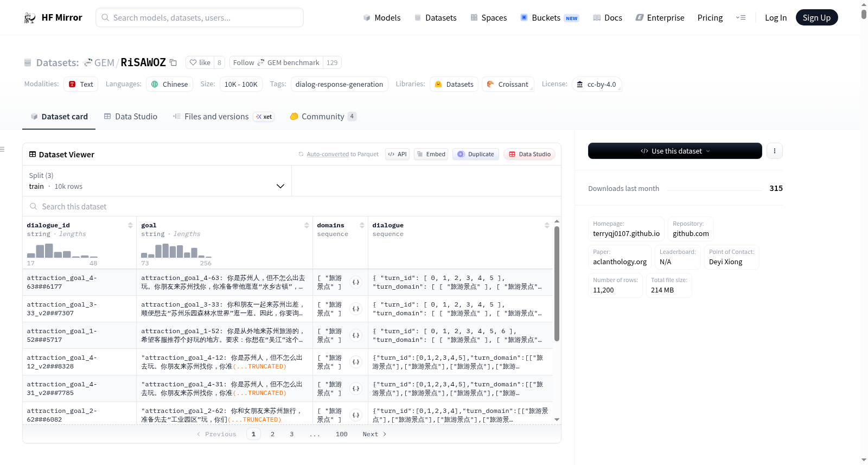Screen dimensions: 868x465
Task: Expand domains cell for attraction_goal_1-52 row
Action: click(356, 335)
